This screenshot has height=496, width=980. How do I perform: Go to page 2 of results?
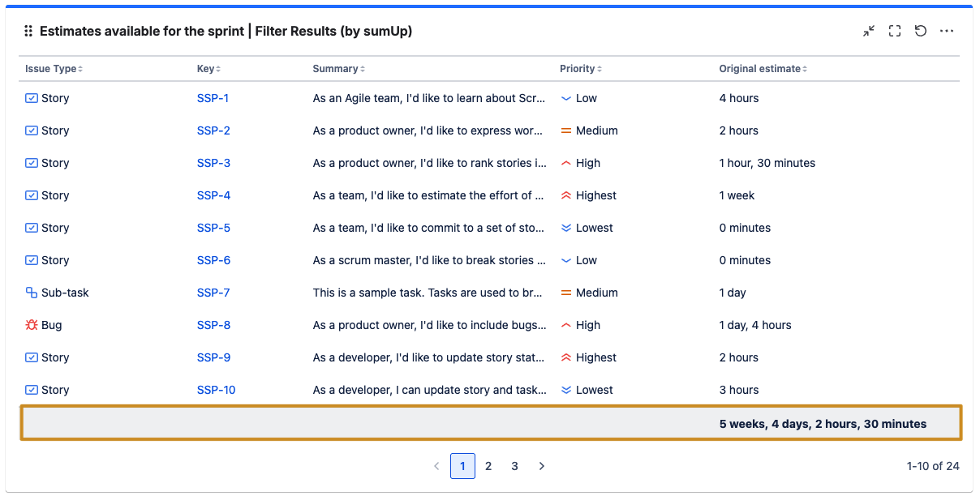tap(488, 466)
